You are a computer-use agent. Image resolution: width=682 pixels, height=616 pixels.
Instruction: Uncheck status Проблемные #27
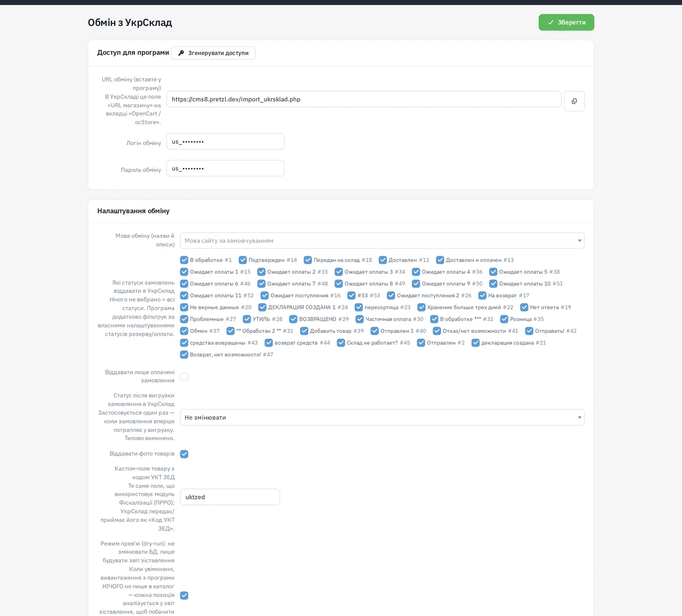pyautogui.click(x=184, y=319)
